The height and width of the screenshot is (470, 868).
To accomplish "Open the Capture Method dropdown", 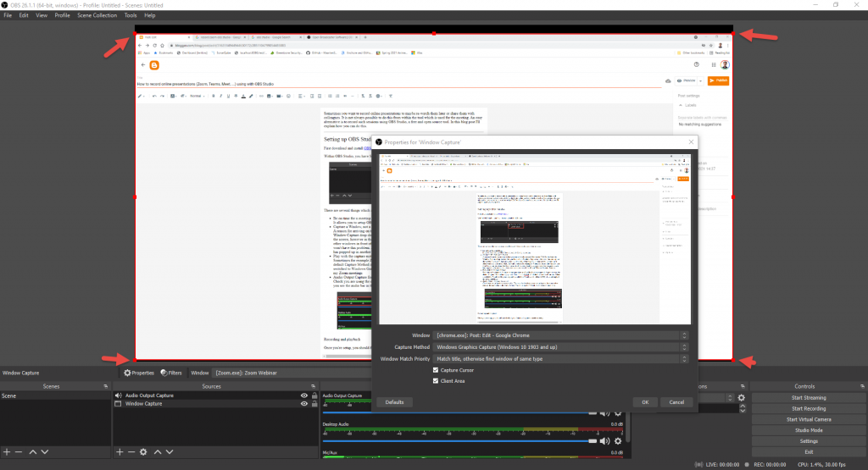I will (560, 347).
